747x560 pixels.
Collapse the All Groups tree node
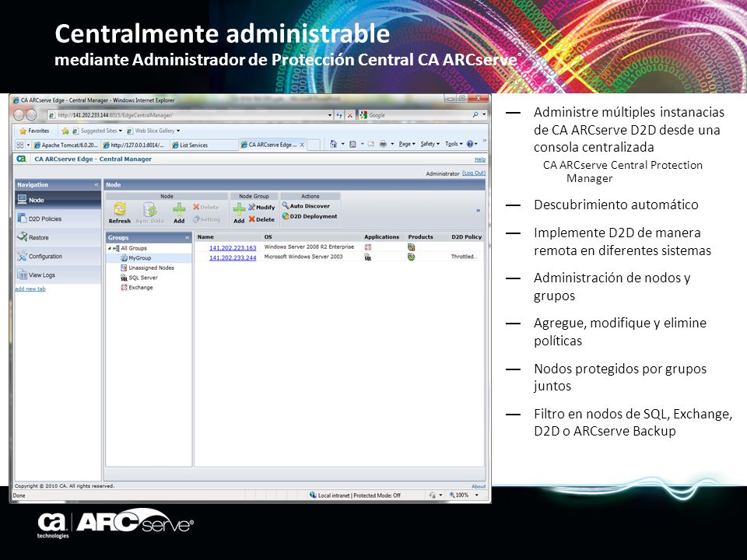(109, 248)
